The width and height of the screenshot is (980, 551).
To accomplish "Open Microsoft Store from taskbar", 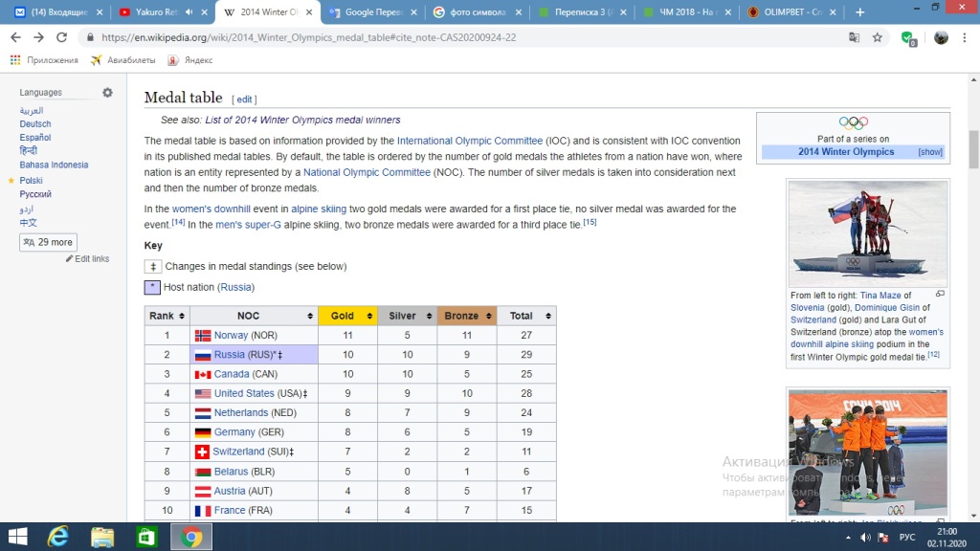I will (146, 537).
